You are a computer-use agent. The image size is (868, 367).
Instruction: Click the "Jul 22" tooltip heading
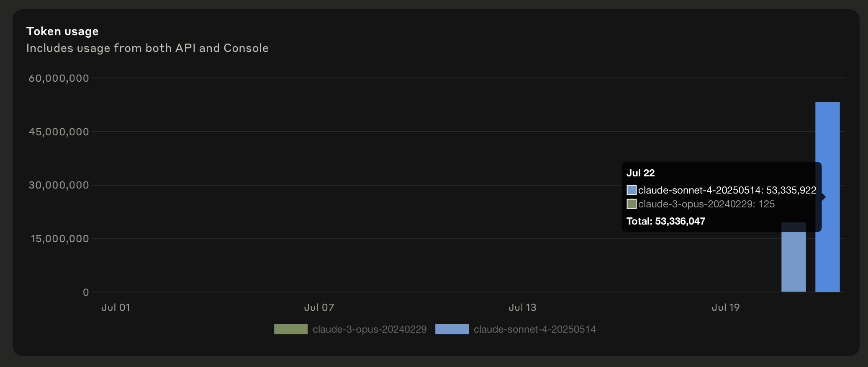(640, 173)
